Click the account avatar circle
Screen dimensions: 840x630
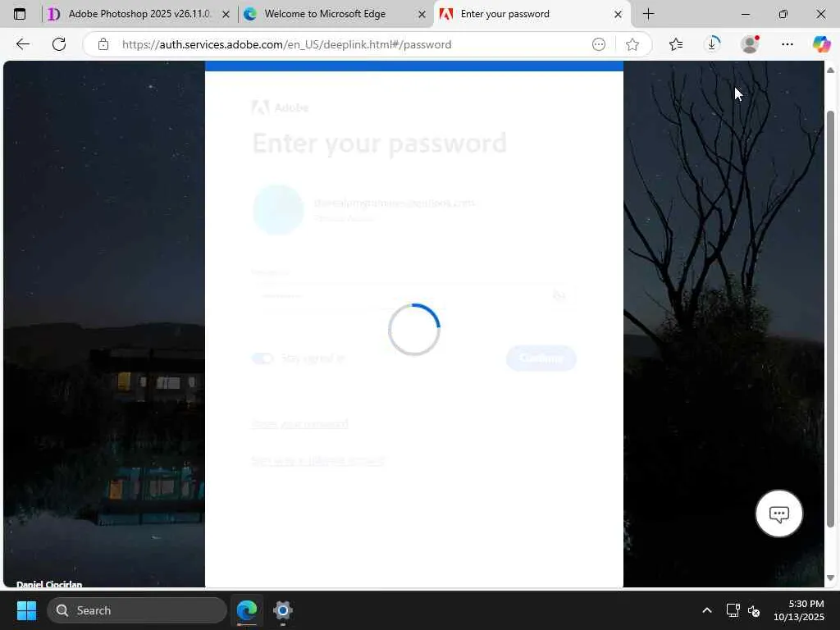pos(278,209)
